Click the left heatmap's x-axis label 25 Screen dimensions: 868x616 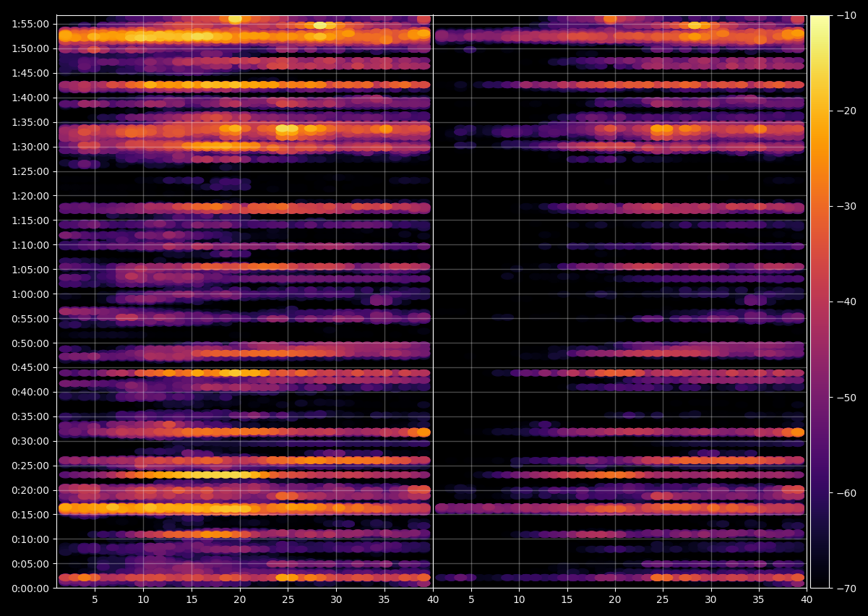click(x=288, y=600)
